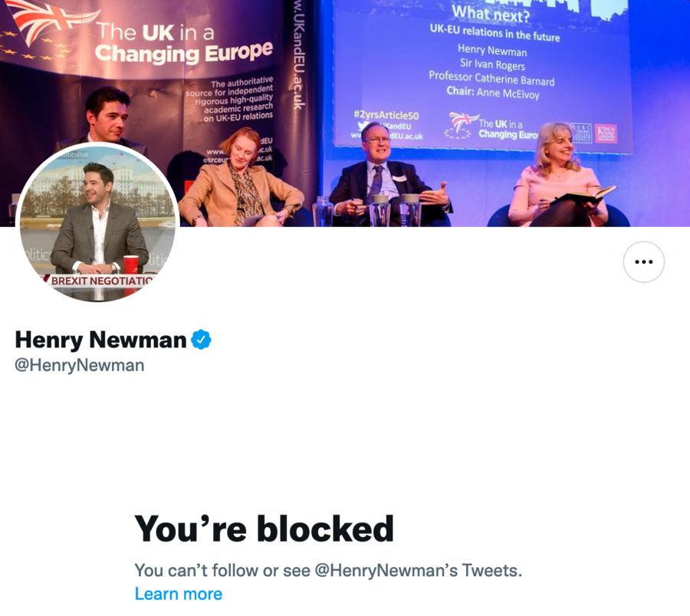Click the Learn more link
The height and width of the screenshot is (616, 690).
179,594
